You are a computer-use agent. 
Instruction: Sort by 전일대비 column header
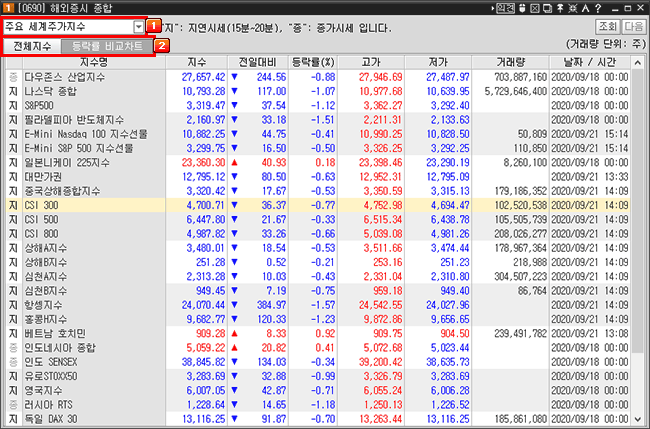pyautogui.click(x=257, y=63)
